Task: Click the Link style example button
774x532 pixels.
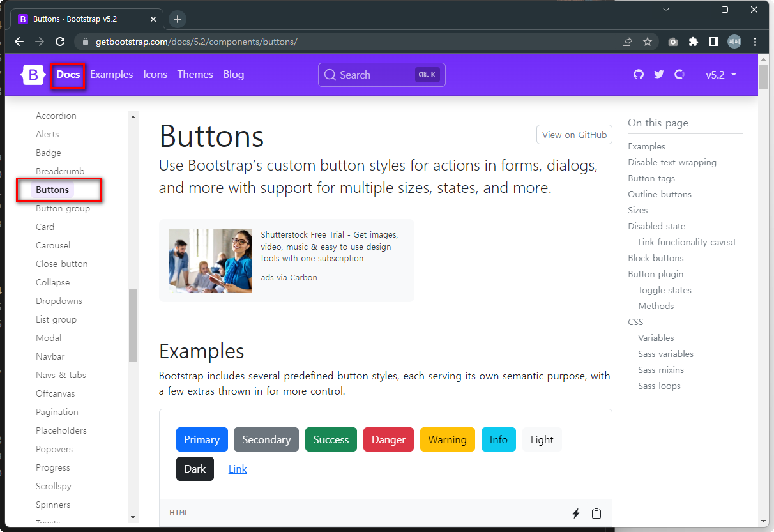Action: click(x=238, y=469)
